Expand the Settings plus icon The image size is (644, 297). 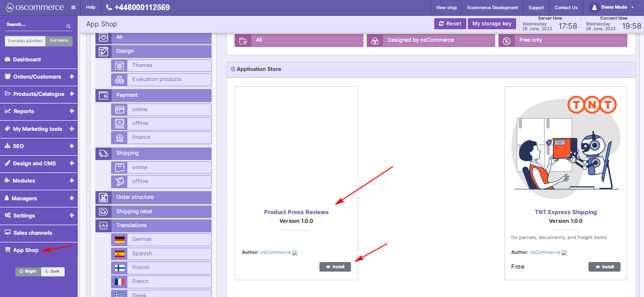point(72,216)
